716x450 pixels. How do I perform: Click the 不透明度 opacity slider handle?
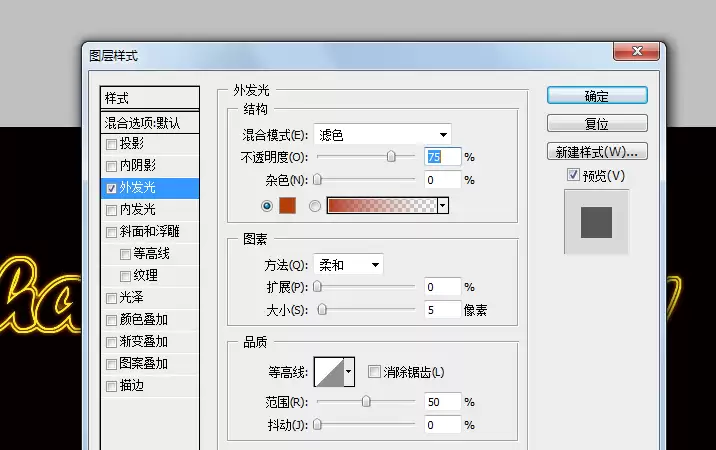tap(391, 156)
